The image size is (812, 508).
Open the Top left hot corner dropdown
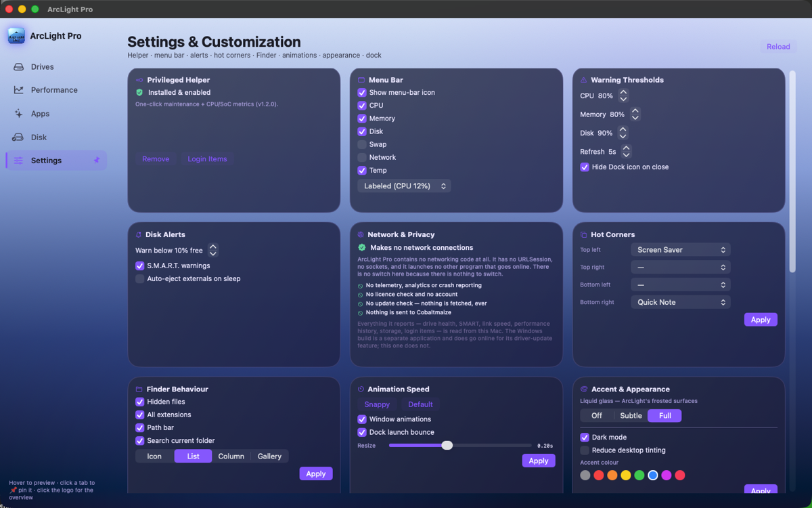[681, 250]
